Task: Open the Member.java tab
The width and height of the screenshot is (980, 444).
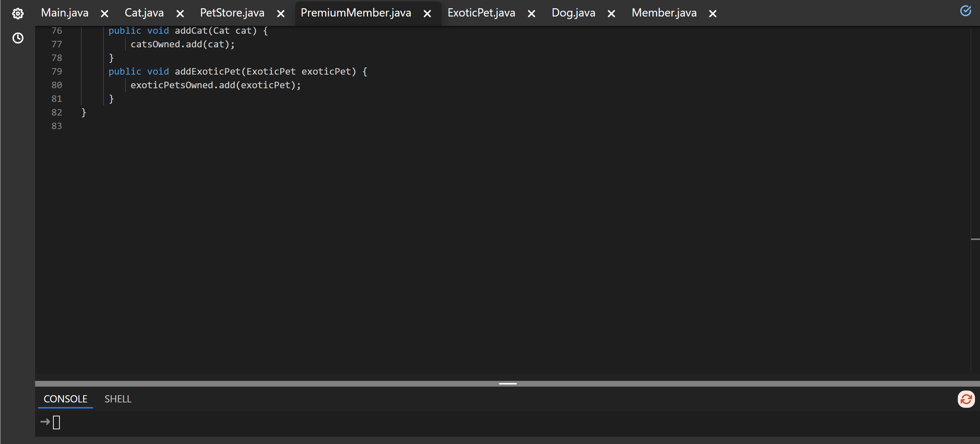Action: 664,13
